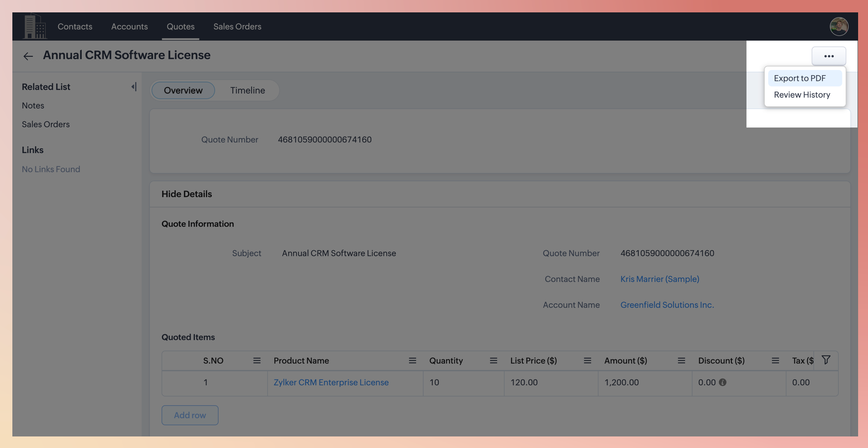Viewport: 868px width, 448px height.
Task: Select Export to PDF option
Action: pyautogui.click(x=800, y=78)
